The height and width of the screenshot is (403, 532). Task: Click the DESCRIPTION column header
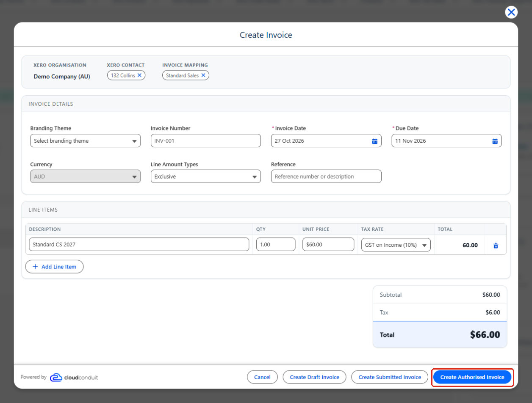pyautogui.click(x=45, y=229)
